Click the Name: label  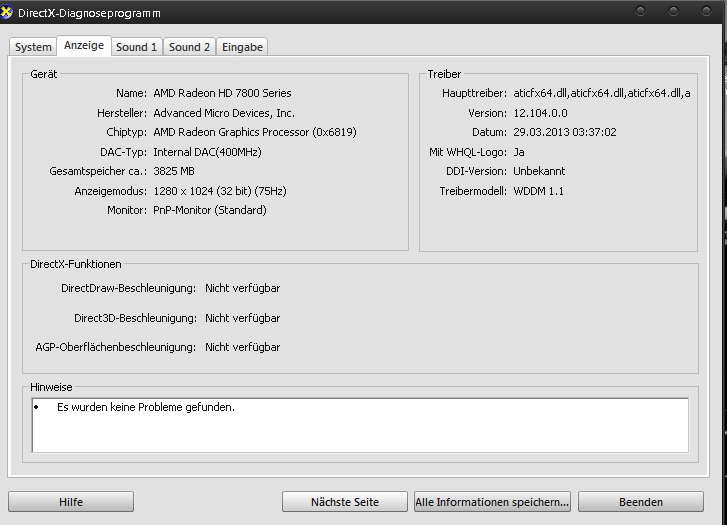pyautogui.click(x=131, y=93)
